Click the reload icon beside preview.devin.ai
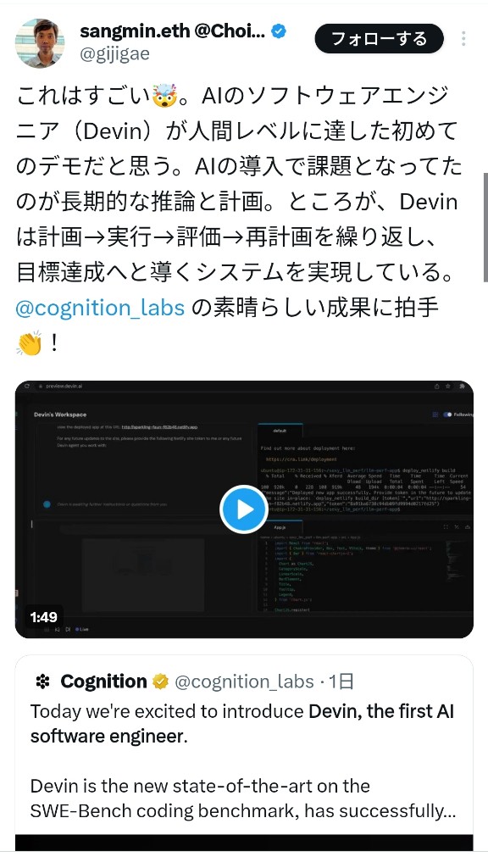Image resolution: width=488 pixels, height=868 pixels. [26, 386]
